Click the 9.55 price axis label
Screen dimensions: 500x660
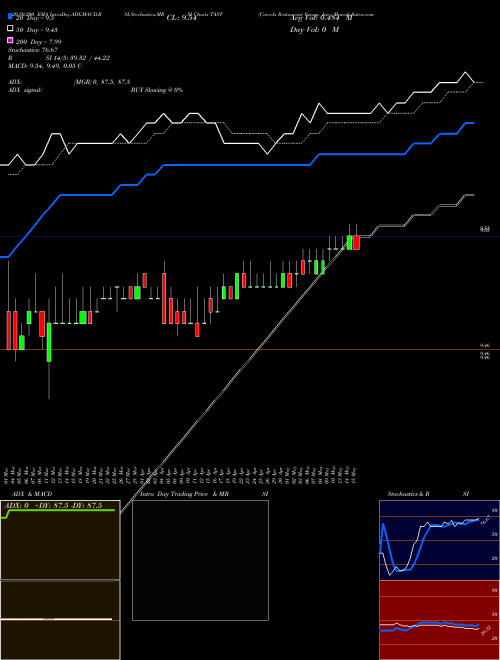pos(485,229)
